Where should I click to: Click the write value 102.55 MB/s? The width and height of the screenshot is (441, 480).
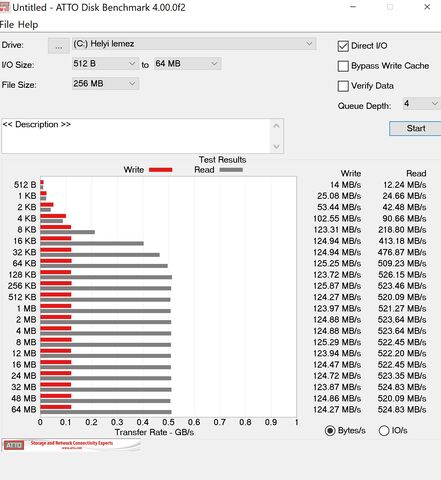pos(337,218)
